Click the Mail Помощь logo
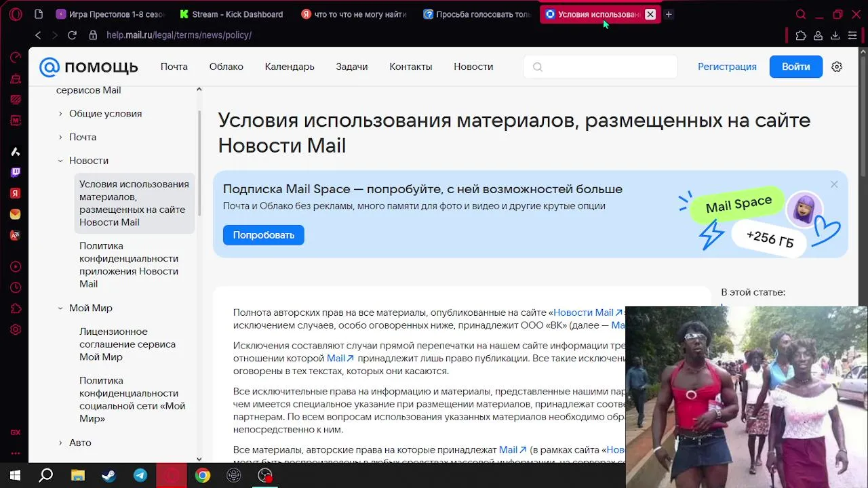Image resolution: width=868 pixels, height=488 pixels. click(88, 67)
